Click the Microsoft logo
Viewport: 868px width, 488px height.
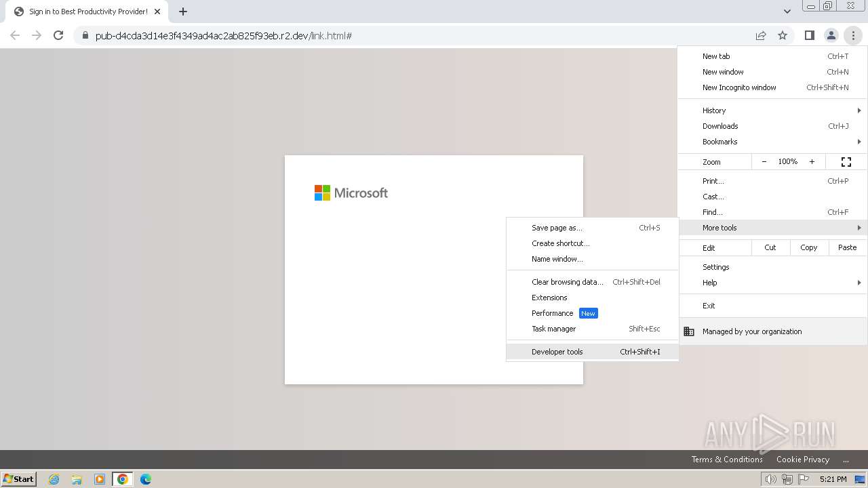(351, 193)
